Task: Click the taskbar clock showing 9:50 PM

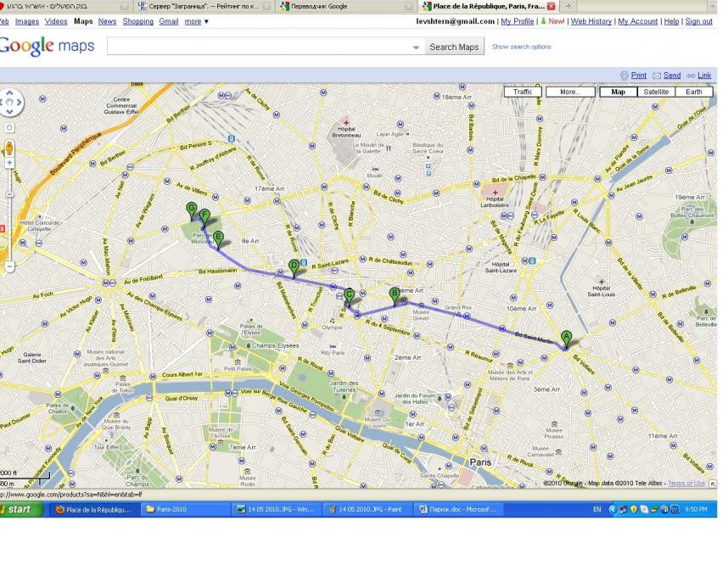Action: 695,509
